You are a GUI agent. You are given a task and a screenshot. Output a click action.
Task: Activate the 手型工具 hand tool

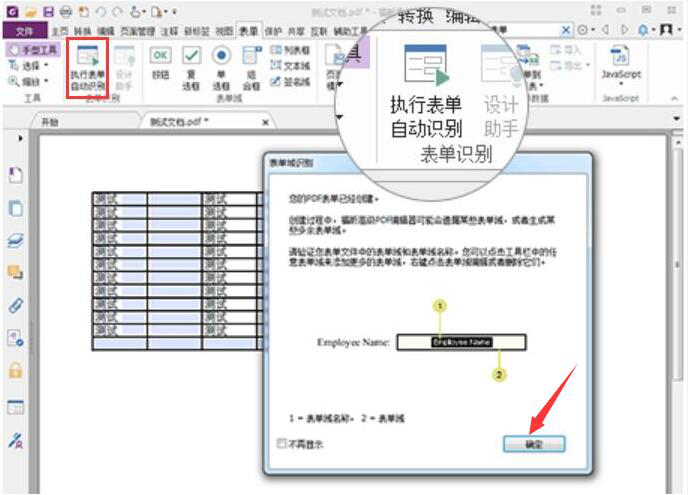(x=33, y=50)
